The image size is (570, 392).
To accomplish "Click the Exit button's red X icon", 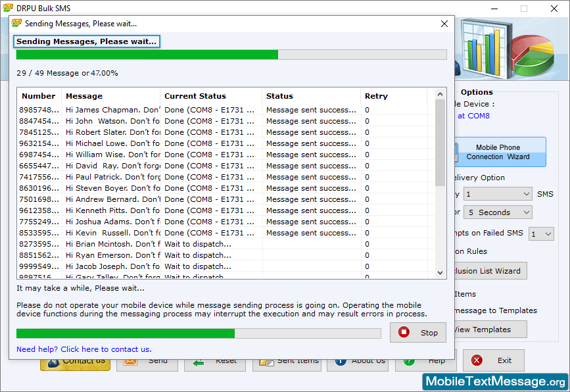I will point(477,360).
